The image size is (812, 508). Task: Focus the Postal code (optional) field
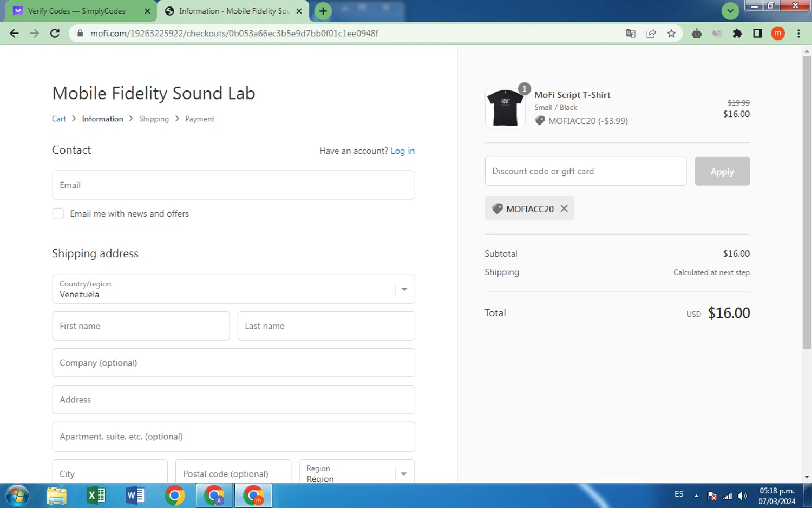tap(233, 471)
